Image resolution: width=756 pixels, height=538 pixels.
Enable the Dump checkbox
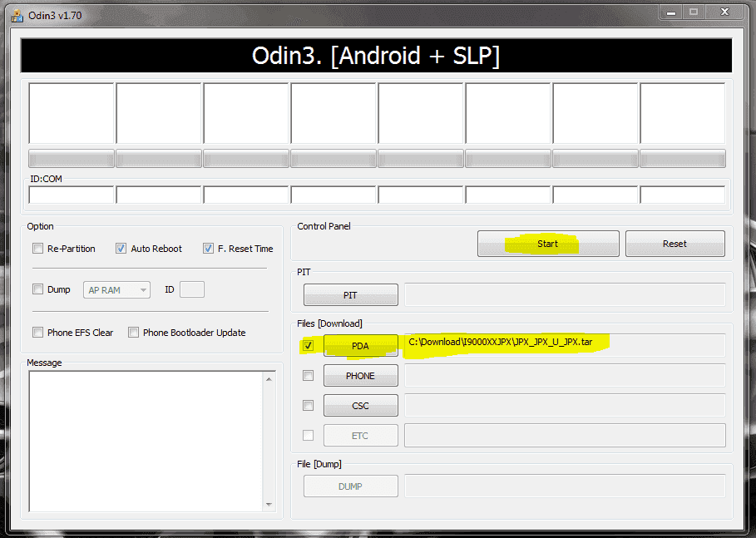tap(37, 289)
